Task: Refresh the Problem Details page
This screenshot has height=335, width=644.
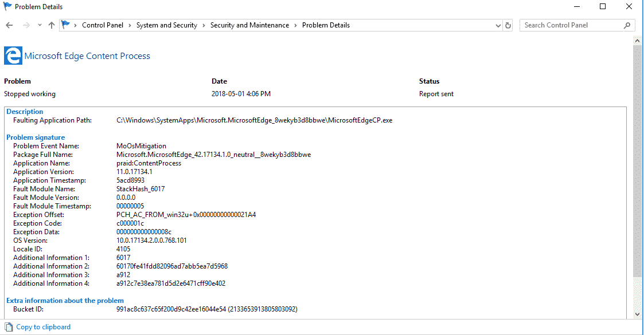Action: tap(508, 25)
